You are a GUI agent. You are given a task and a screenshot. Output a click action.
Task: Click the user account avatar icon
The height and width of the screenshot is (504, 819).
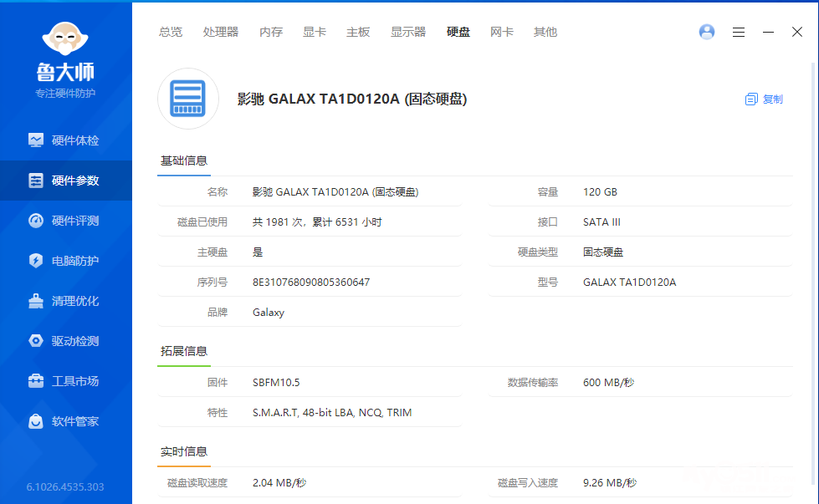[707, 32]
